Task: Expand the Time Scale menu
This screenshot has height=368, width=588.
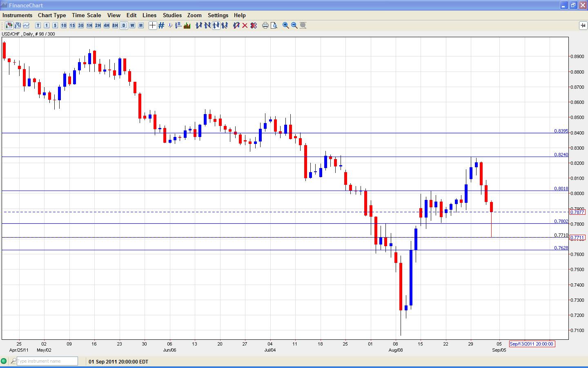Action: 86,15
